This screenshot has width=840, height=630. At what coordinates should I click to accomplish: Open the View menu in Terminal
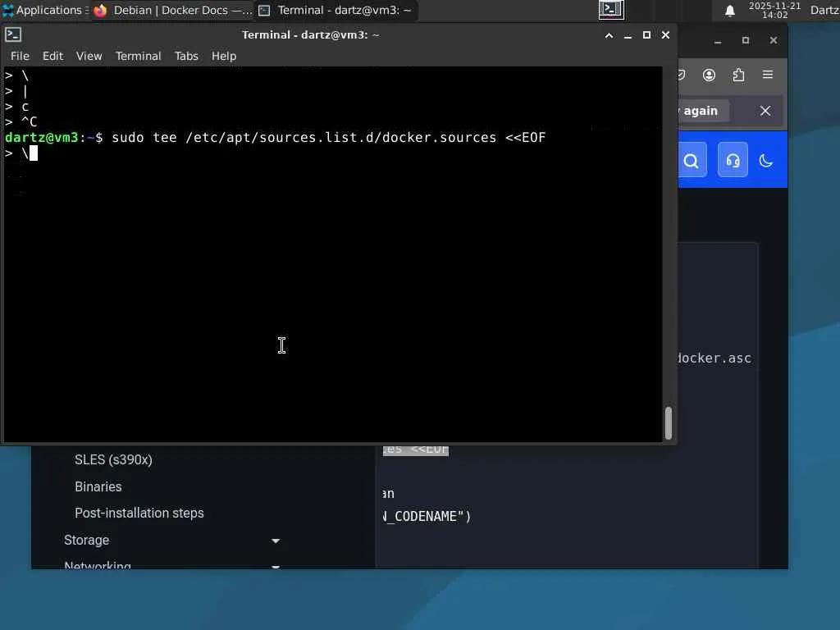point(89,56)
